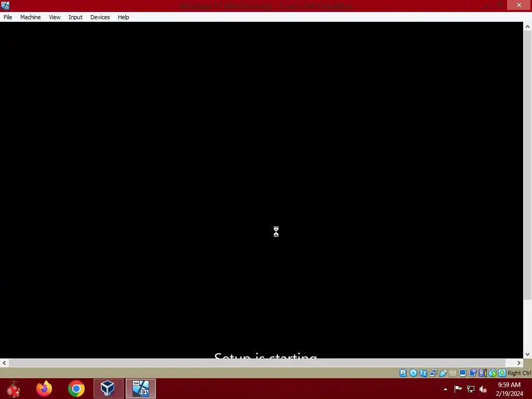Click the mouse integration status icon
The image size is (532, 399).
coord(493,373)
